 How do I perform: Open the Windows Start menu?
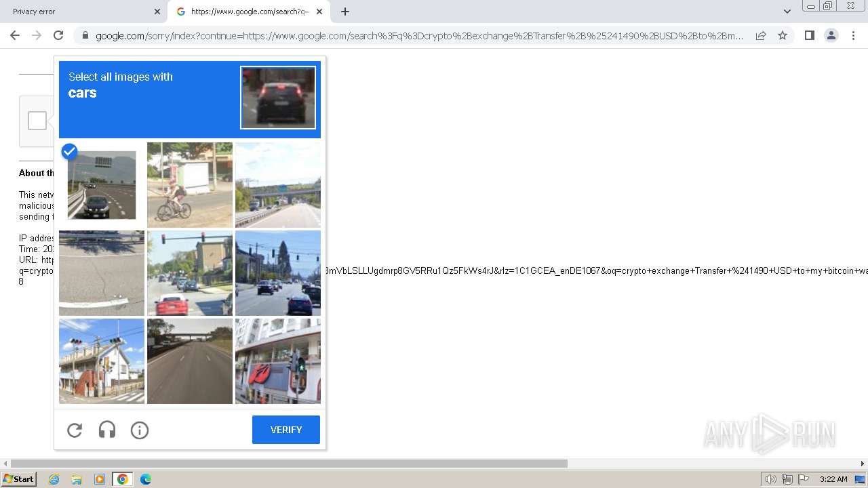coord(19,479)
